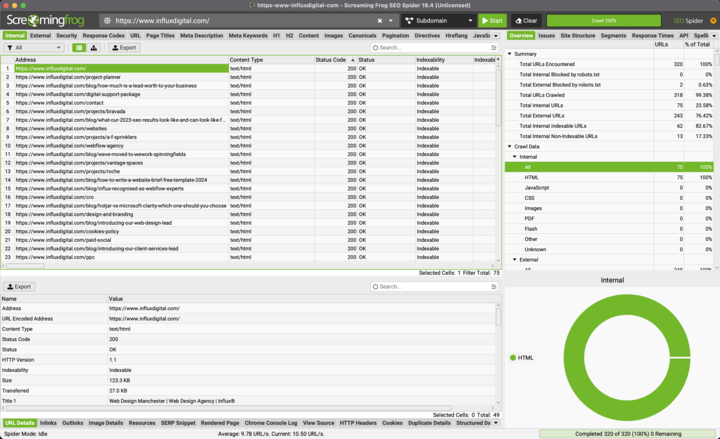Image resolution: width=720 pixels, height=439 pixels.
Task: Collapse the Internal tree node
Action: (514, 157)
